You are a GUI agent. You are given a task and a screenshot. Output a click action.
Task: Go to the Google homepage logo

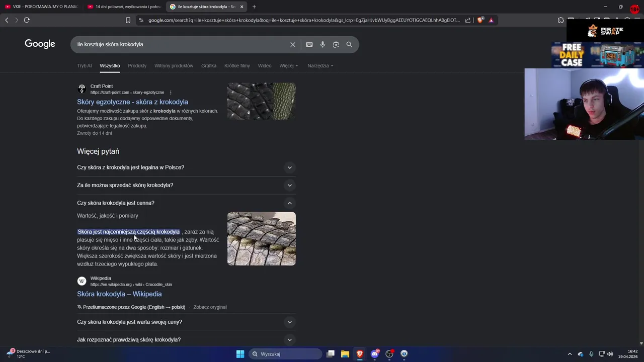40,44
